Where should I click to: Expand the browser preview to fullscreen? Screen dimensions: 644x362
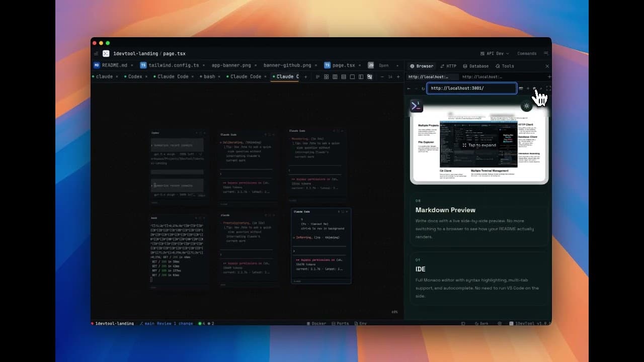(548, 88)
